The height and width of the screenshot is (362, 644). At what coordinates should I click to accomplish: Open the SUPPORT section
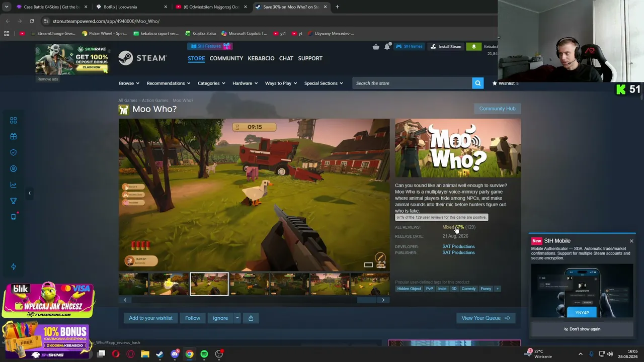[x=310, y=58]
